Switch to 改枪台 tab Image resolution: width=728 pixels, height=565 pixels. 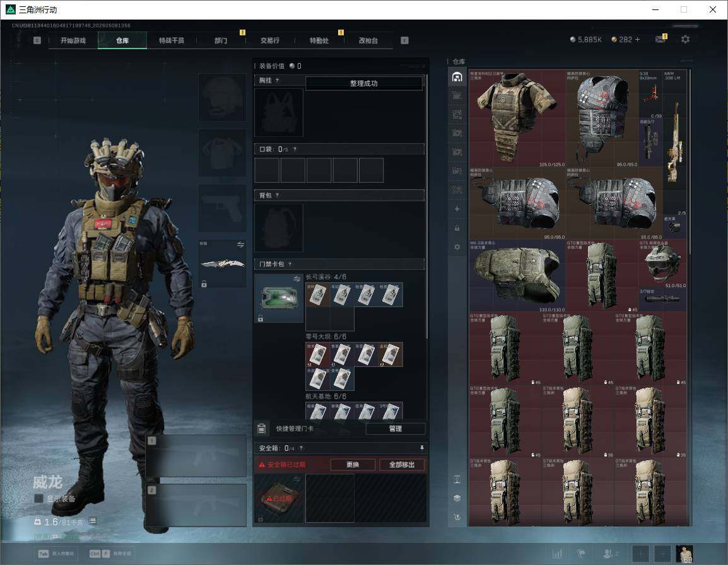[x=368, y=40]
